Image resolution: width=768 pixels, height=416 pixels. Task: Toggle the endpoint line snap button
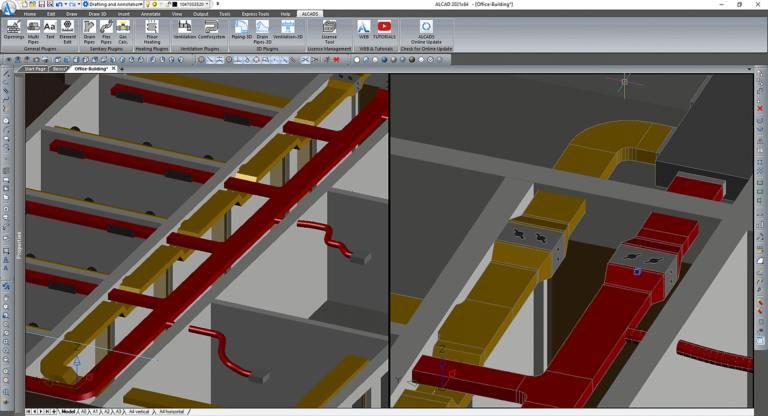210,60
